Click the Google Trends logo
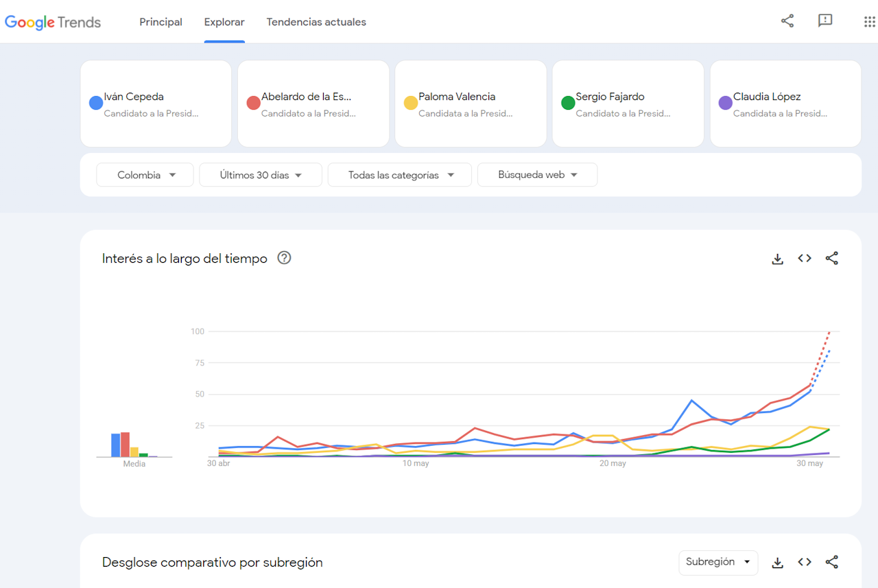 tap(53, 22)
